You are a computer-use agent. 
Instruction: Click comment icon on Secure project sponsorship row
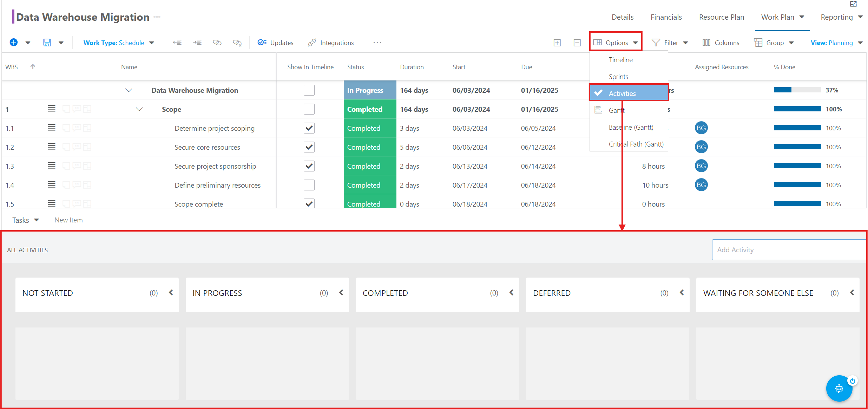point(77,166)
